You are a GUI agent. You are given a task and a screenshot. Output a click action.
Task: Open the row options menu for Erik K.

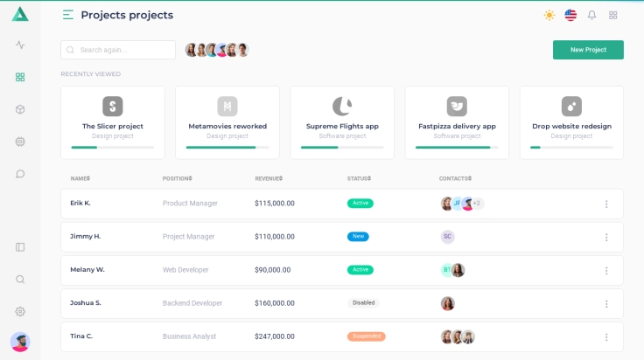point(606,204)
